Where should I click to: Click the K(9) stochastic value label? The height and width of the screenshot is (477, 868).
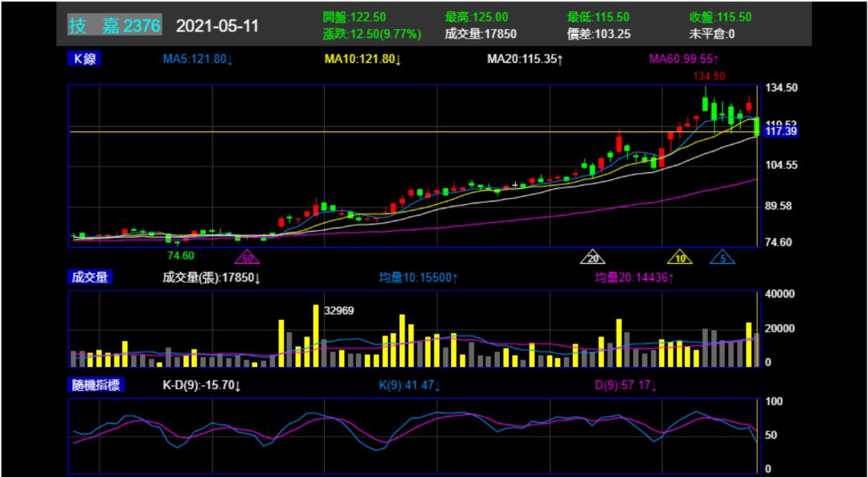point(409,386)
